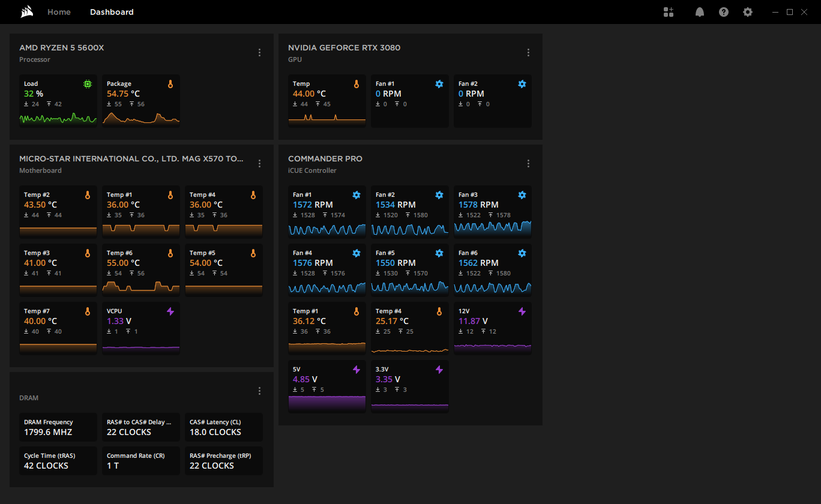Open the motherboard panel options menu
Viewport: 821px width, 504px height.
259,163
